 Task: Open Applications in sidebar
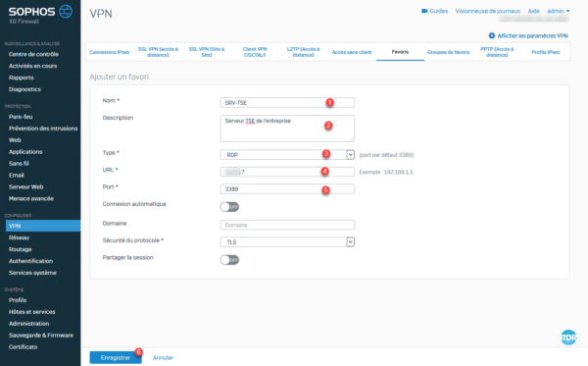pos(25,152)
